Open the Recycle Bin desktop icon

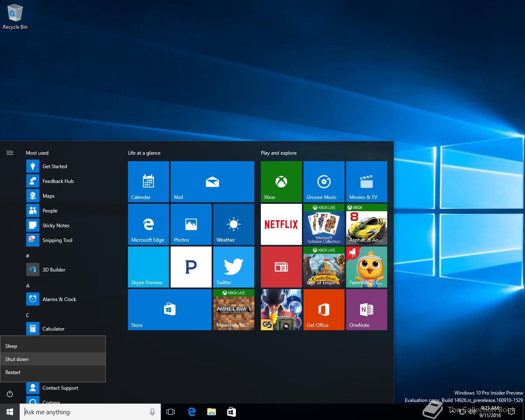click(15, 17)
